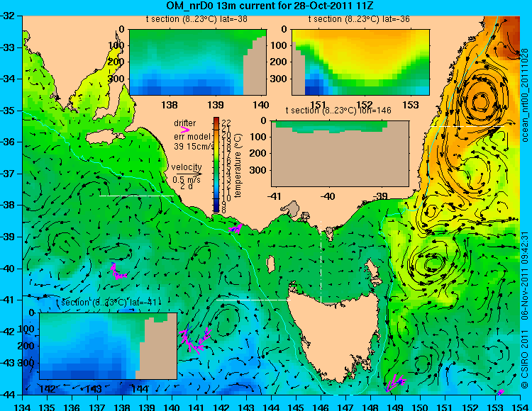Image resolution: width=532 pixels, height=411 pixels.
Task: Click the magenta drifter arrow in legend
Action: tap(185, 130)
